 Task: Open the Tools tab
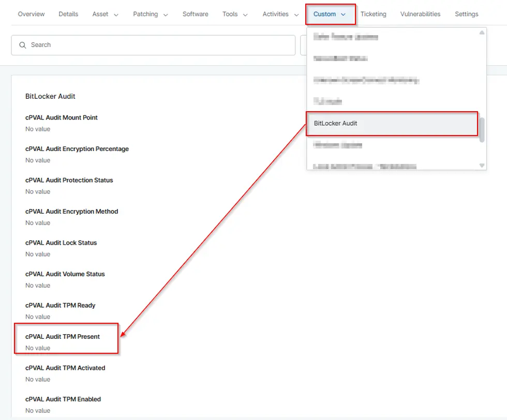click(230, 14)
